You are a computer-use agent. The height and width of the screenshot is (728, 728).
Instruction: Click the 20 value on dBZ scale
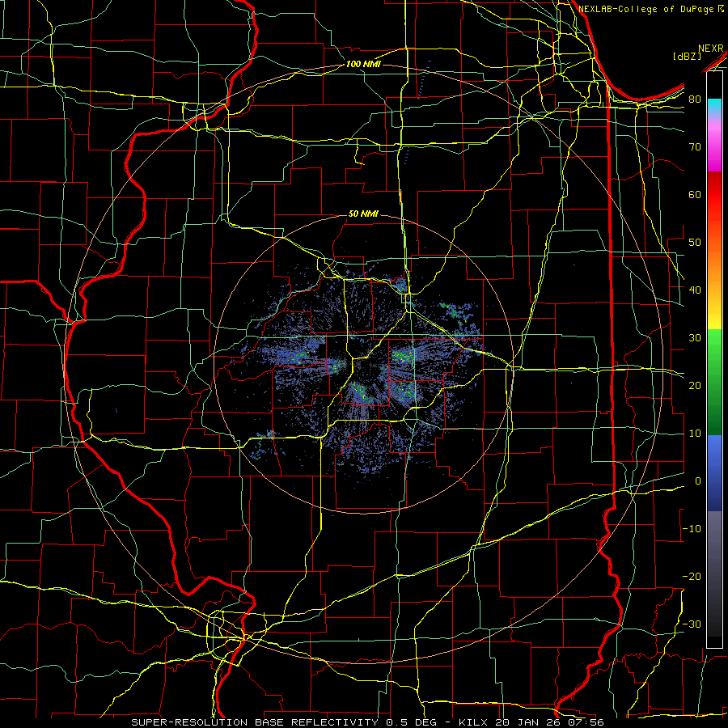point(695,386)
